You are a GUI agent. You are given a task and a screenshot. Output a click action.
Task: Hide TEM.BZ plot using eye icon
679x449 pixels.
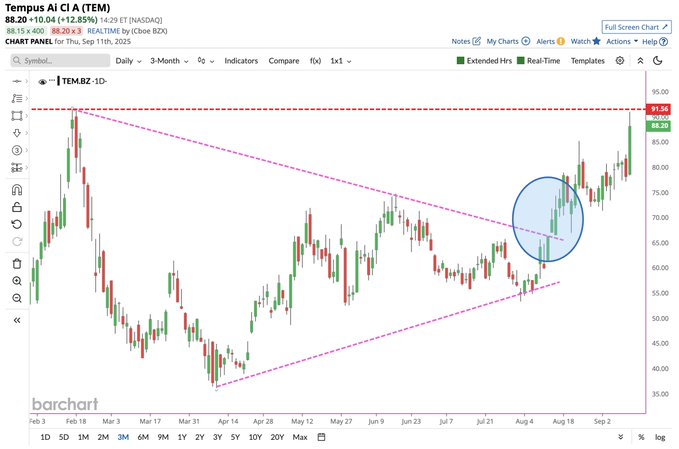(x=42, y=81)
